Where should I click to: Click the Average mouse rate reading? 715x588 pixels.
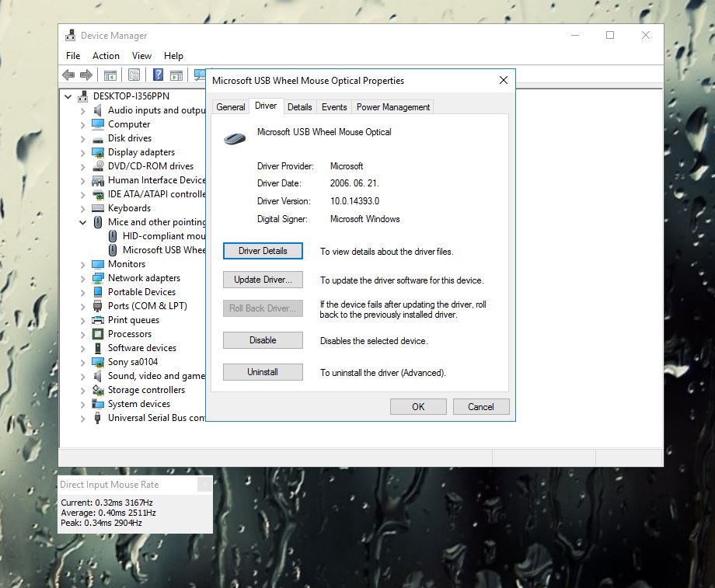(109, 513)
